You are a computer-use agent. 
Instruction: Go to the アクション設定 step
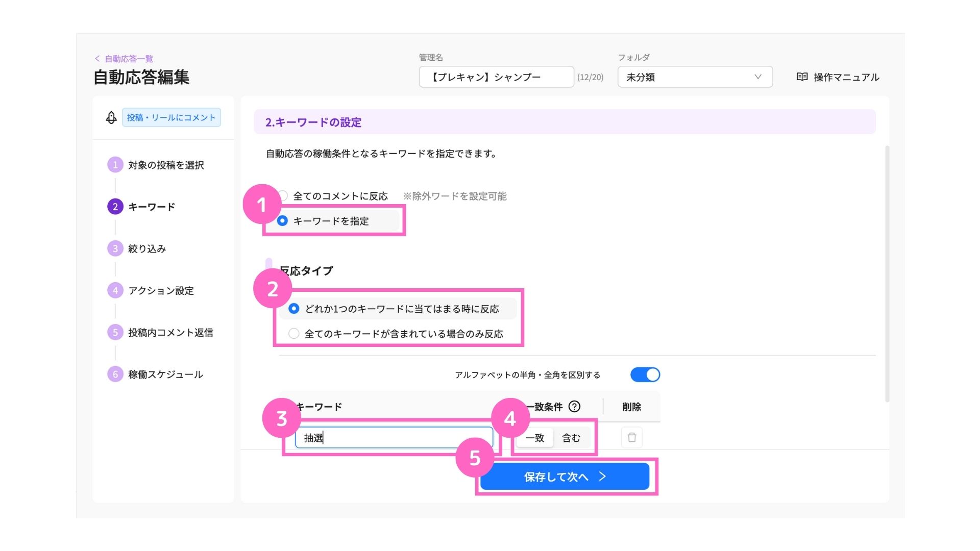point(161,290)
